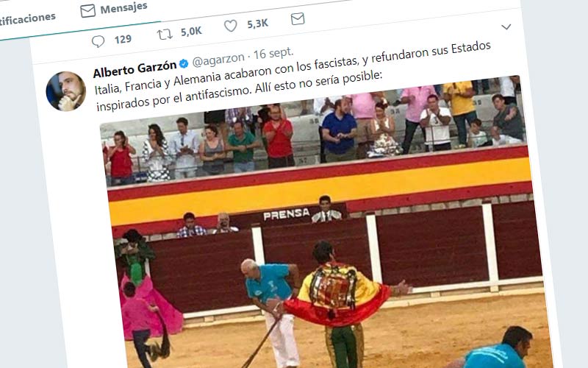The image size is (588, 368).
Task: Click the PRENSA sign in the photo
Action: (287, 214)
